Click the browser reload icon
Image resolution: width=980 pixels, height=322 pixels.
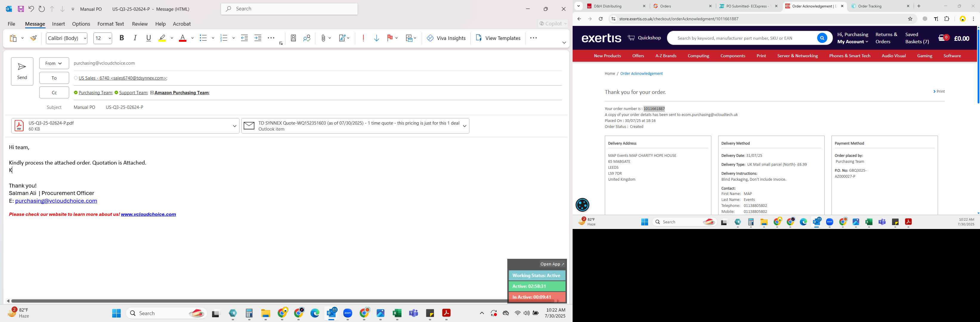(x=601, y=18)
